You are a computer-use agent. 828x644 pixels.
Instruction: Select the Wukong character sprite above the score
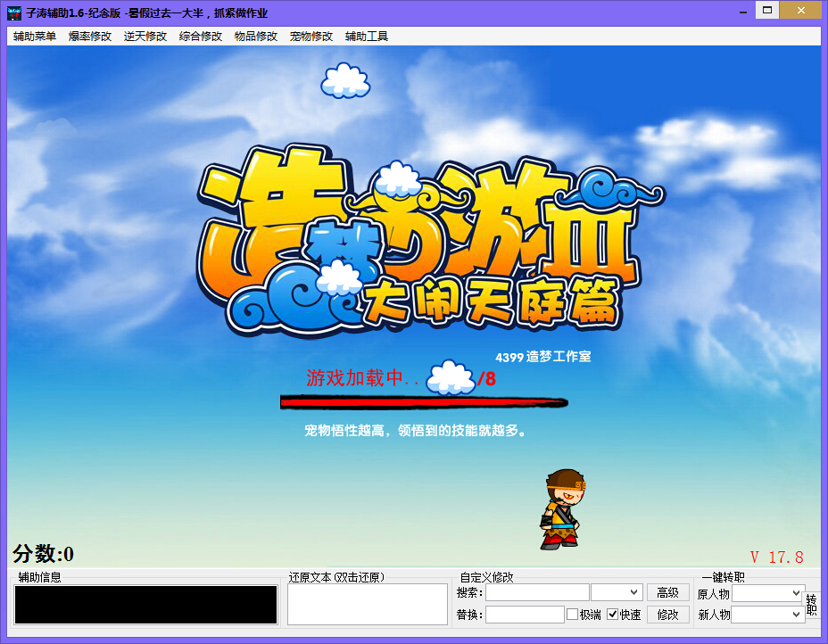coord(562,510)
